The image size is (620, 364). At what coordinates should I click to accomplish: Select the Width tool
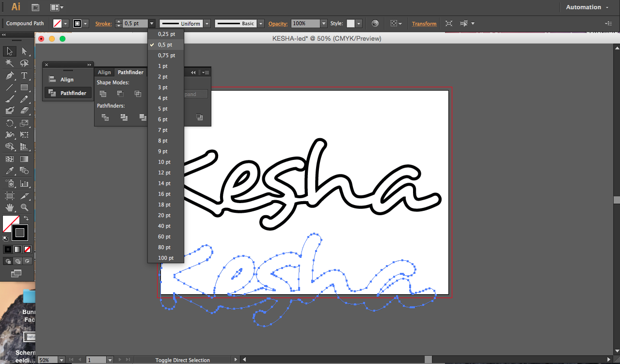coord(10,135)
